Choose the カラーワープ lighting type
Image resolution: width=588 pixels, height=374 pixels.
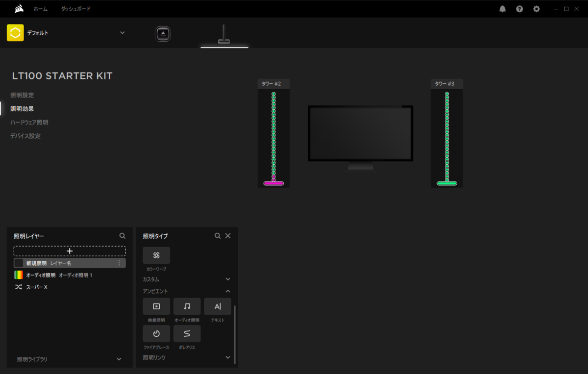pyautogui.click(x=156, y=255)
